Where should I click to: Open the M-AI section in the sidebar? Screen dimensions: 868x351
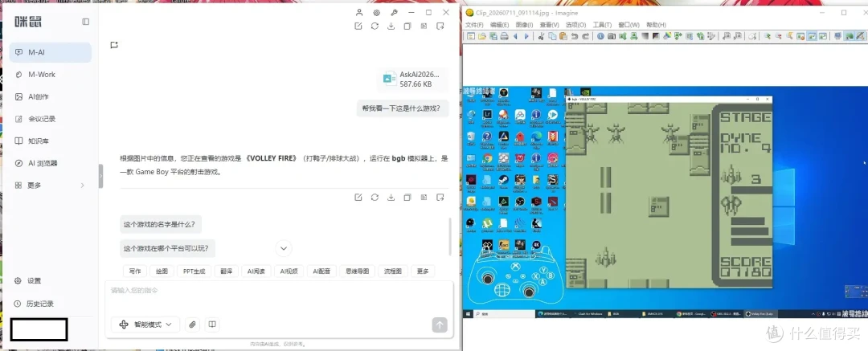tap(51, 52)
